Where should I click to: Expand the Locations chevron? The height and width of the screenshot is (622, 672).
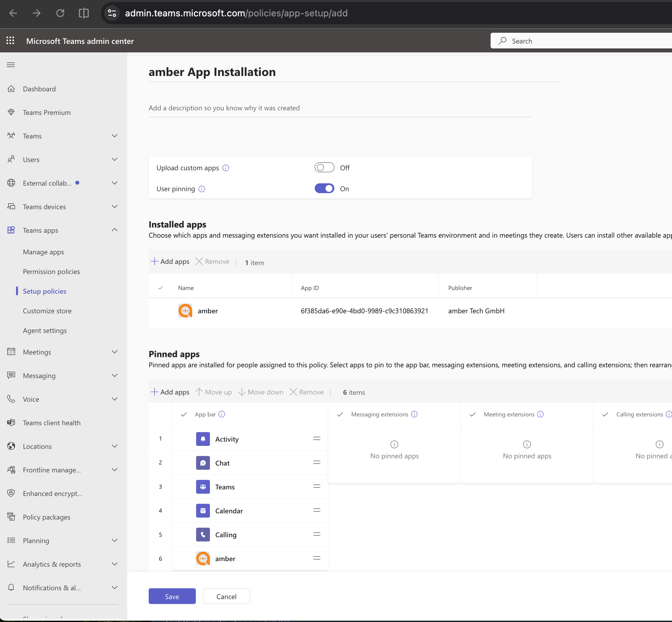coord(115,446)
